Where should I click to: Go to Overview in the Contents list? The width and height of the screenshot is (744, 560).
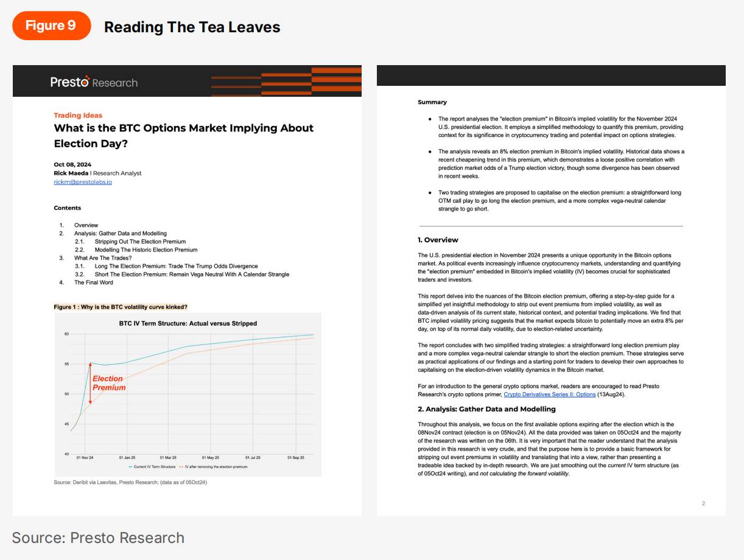click(x=86, y=225)
